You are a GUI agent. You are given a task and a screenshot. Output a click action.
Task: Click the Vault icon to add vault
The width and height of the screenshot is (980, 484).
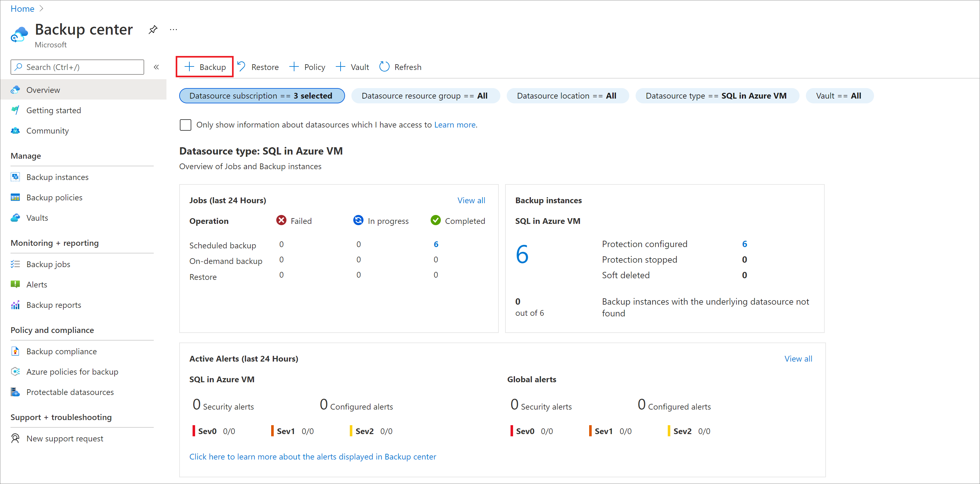point(353,67)
